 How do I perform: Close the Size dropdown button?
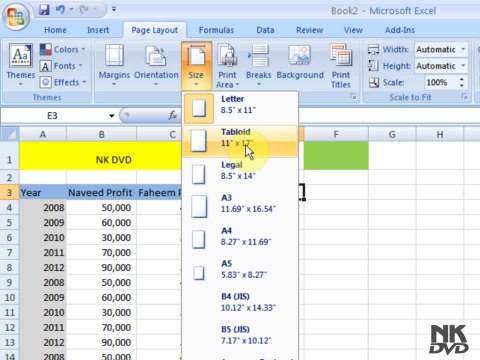(x=196, y=65)
